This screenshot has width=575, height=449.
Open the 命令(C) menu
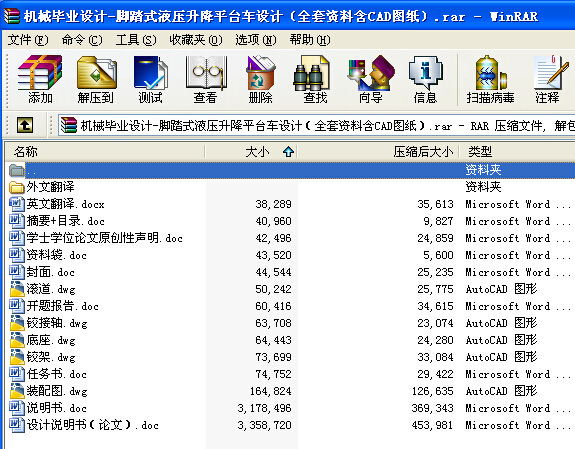pos(82,40)
